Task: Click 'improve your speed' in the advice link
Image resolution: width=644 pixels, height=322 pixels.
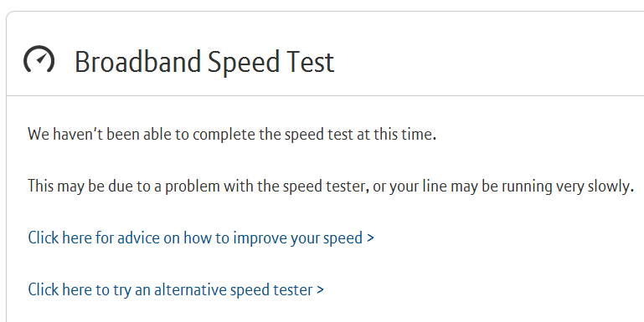Action: click(x=298, y=238)
